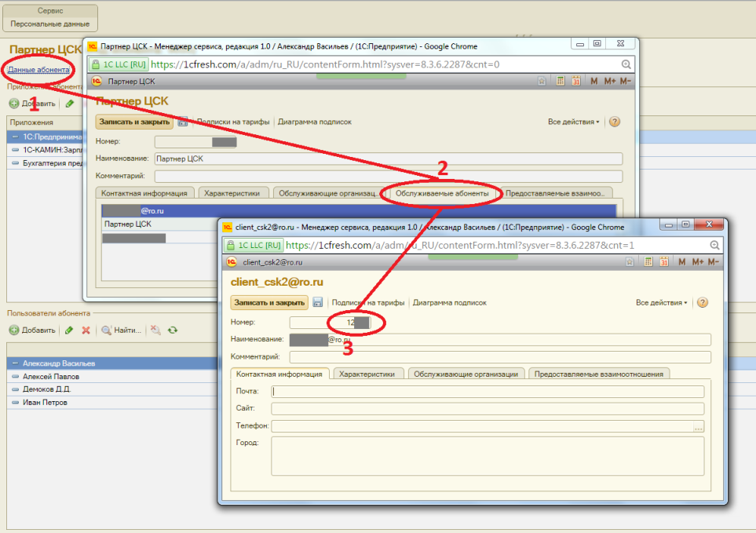Select the Бухгалтерия application row
This screenshot has height=533, width=756.
click(x=46, y=163)
